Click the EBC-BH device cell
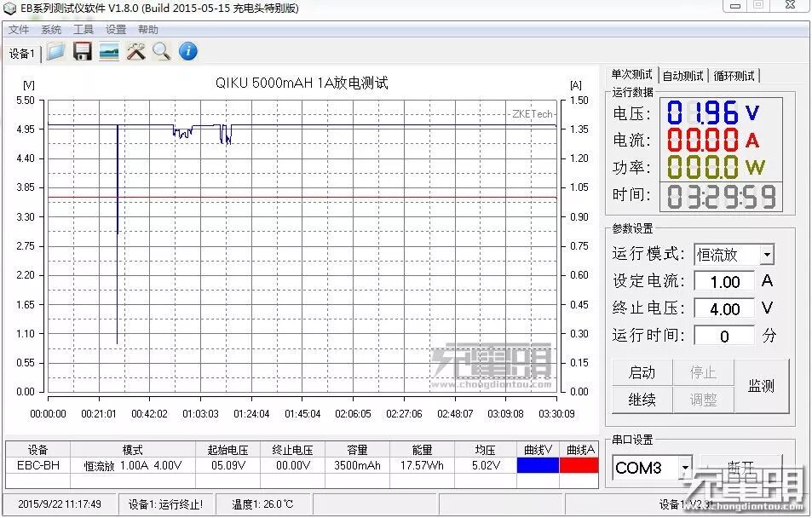 tap(37, 465)
